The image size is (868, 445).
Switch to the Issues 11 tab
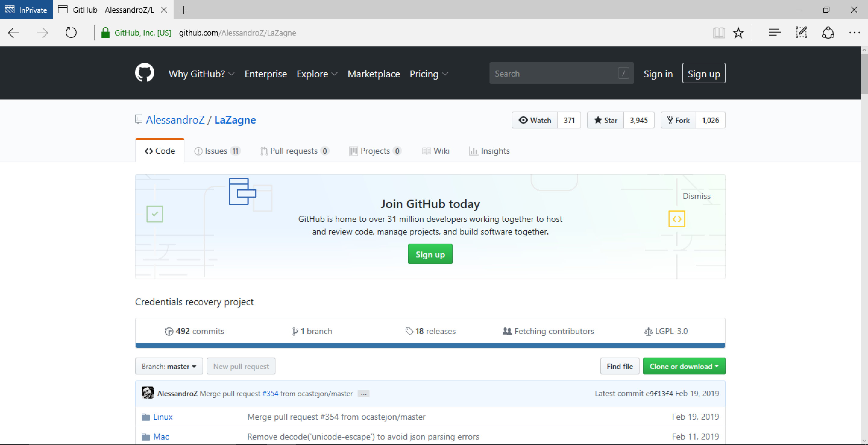click(x=217, y=150)
